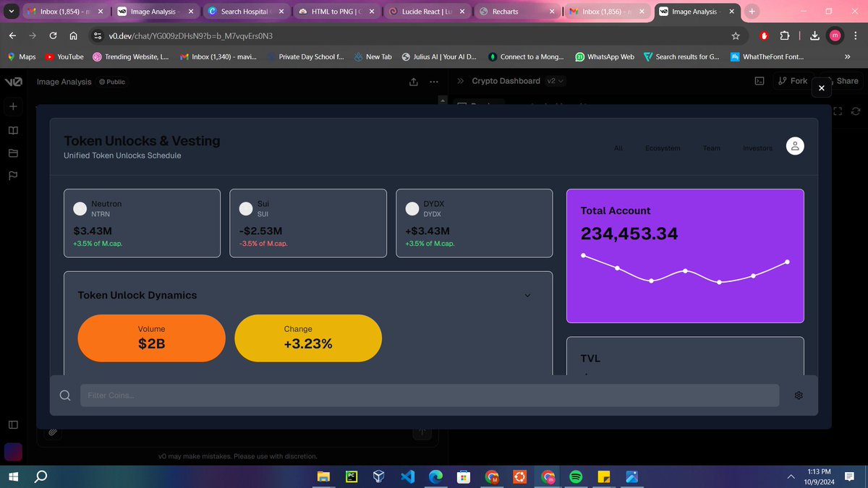
Task: Expand the bookmarks overflow chevron
Action: (x=847, y=56)
